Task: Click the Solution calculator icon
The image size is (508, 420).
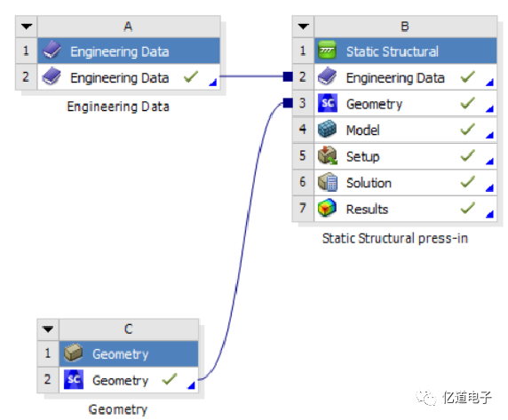Action: point(328,182)
